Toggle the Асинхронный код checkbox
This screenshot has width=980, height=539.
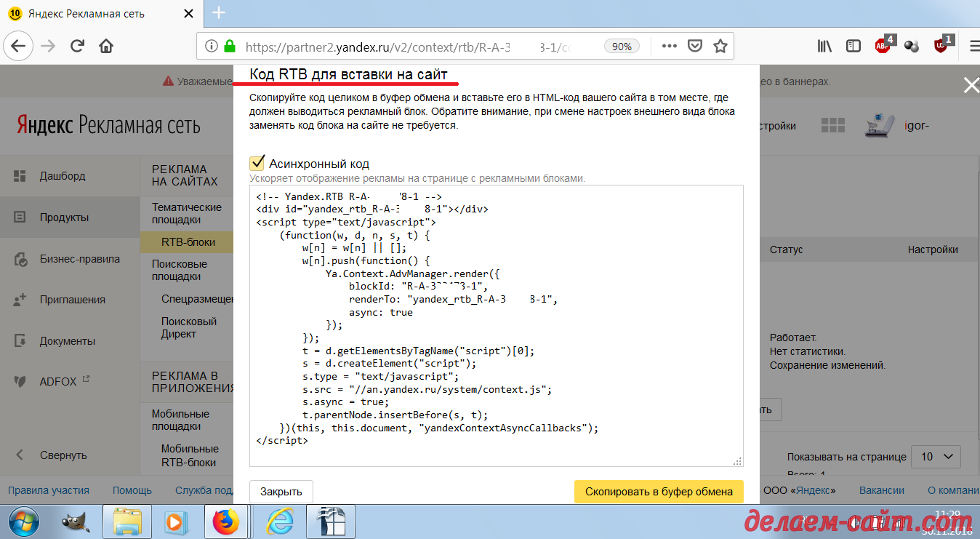pyautogui.click(x=257, y=163)
